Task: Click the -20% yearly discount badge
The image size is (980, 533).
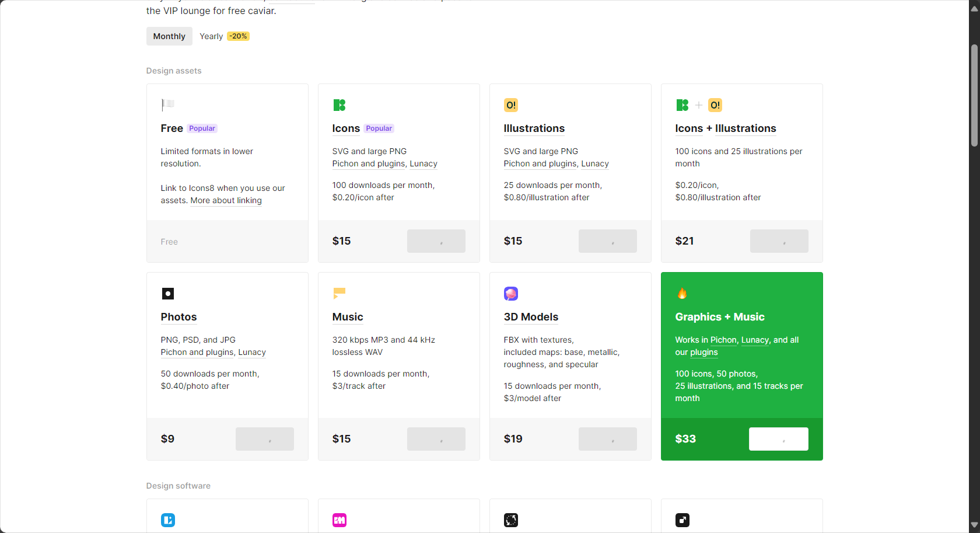Action: [x=238, y=36]
